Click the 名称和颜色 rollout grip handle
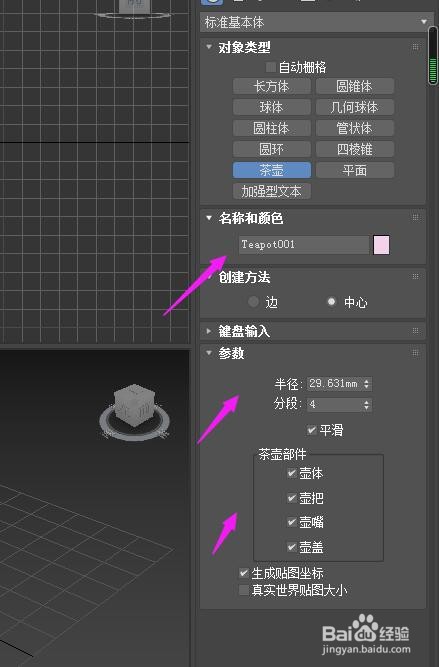 pyautogui.click(x=415, y=218)
